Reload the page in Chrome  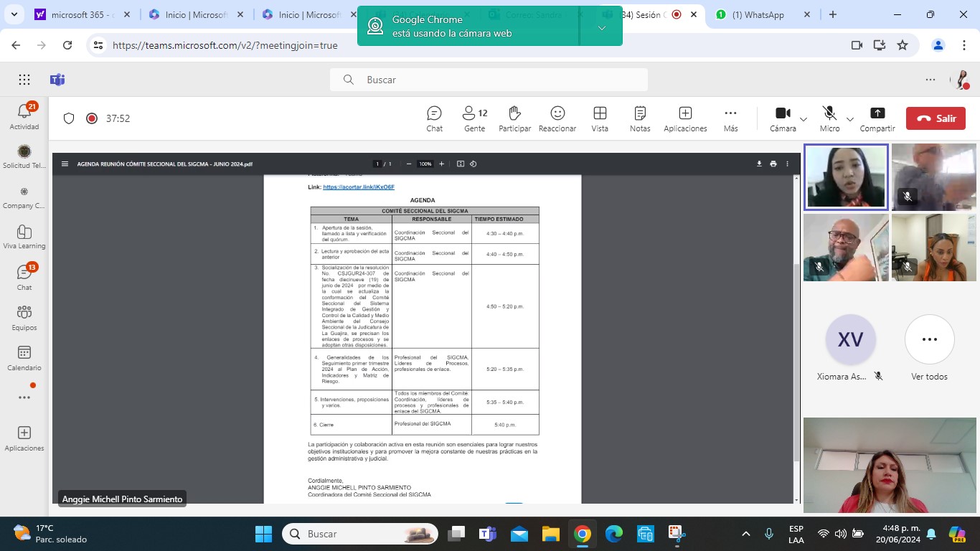coord(67,45)
